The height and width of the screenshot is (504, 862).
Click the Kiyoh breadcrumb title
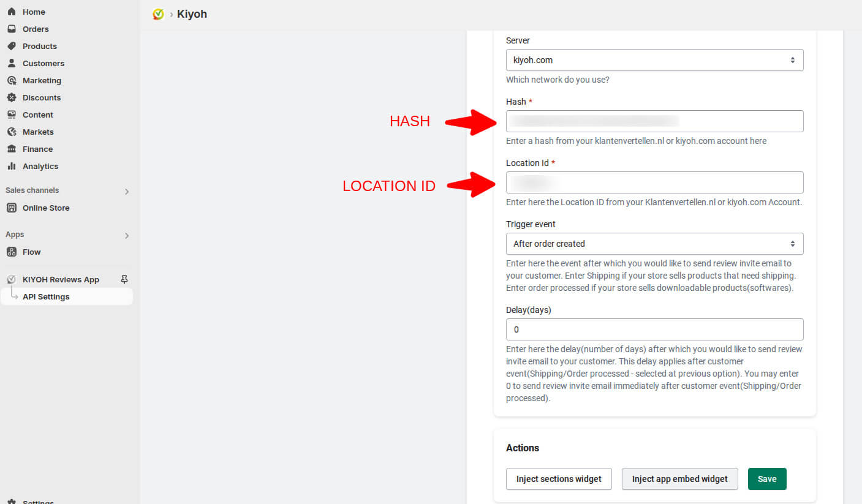coord(192,13)
